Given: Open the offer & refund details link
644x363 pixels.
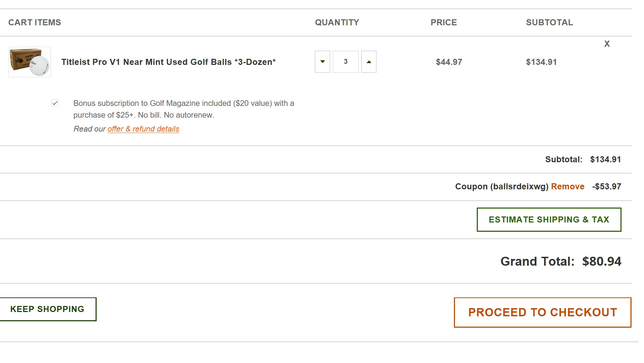Looking at the screenshot, I should [143, 129].
